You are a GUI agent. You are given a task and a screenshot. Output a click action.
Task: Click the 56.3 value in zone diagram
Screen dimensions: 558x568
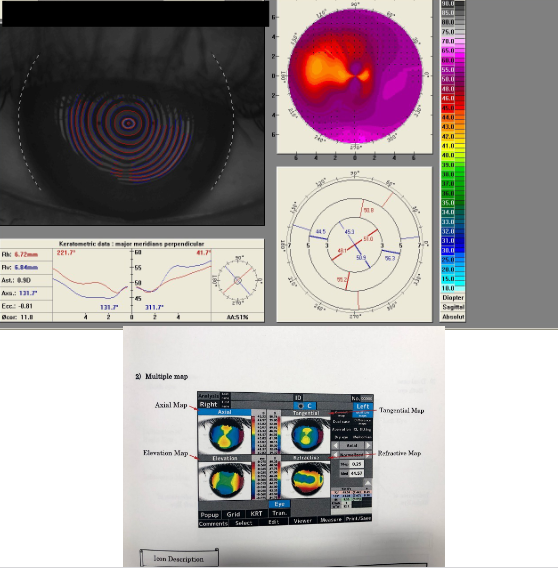390,258
